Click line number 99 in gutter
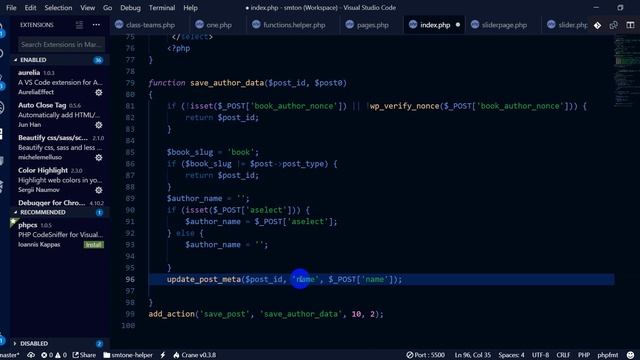 tap(130, 314)
